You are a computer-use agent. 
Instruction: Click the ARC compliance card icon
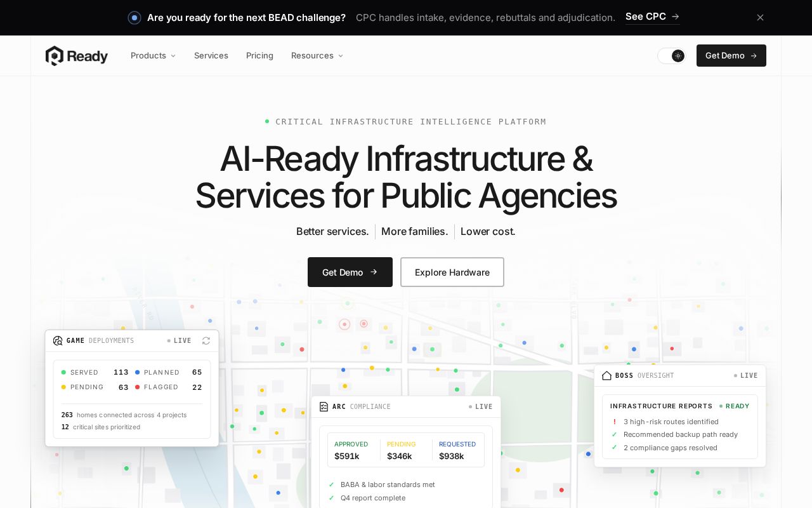[324, 407]
